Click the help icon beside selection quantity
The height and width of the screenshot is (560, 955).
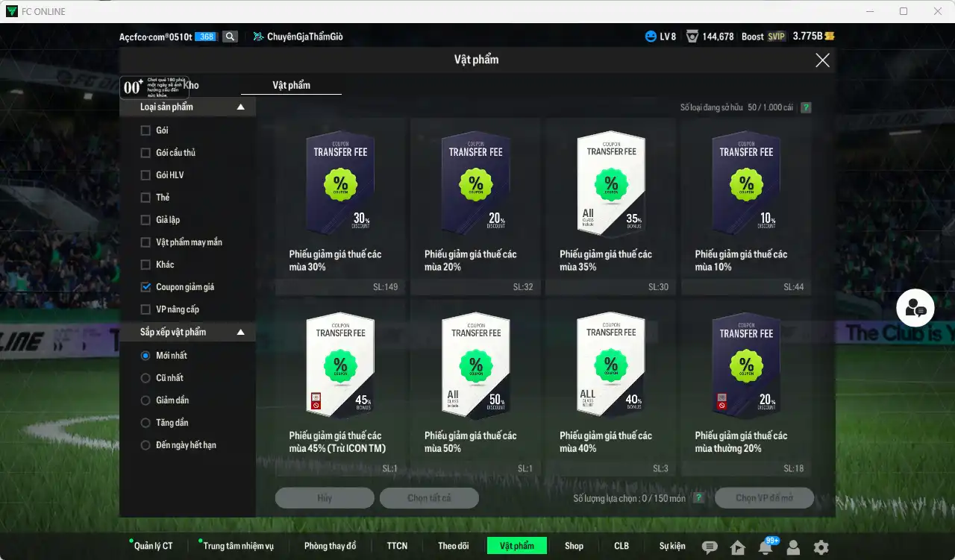[x=698, y=498]
